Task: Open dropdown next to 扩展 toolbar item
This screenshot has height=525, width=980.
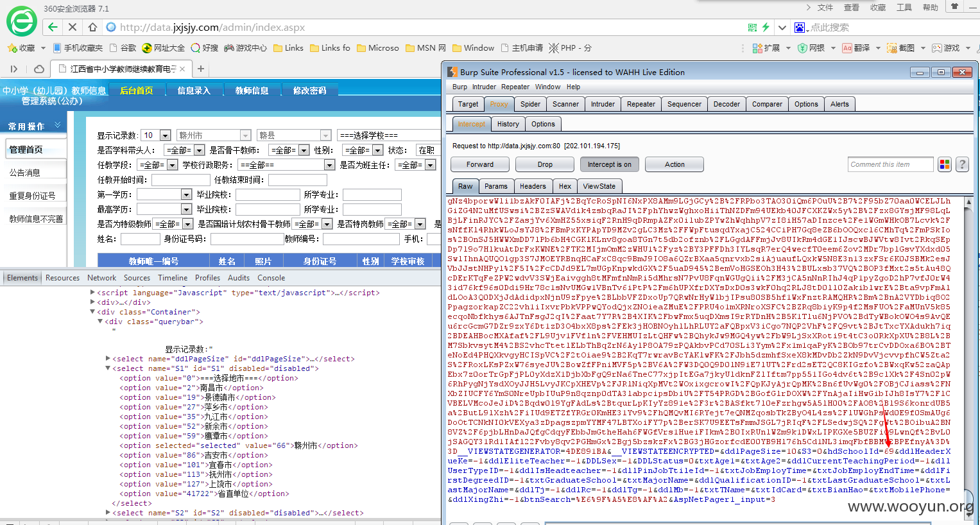Action: pos(788,48)
